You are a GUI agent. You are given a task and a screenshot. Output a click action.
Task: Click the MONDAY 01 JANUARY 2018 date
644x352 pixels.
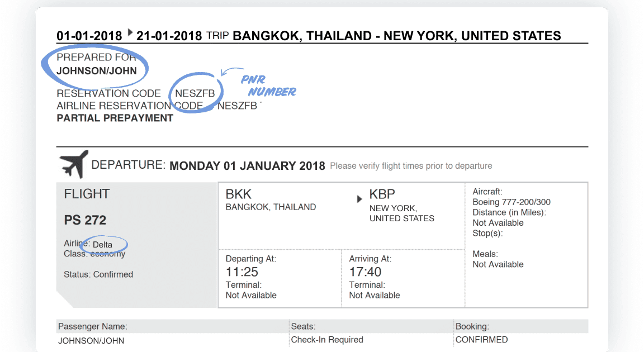click(x=247, y=166)
